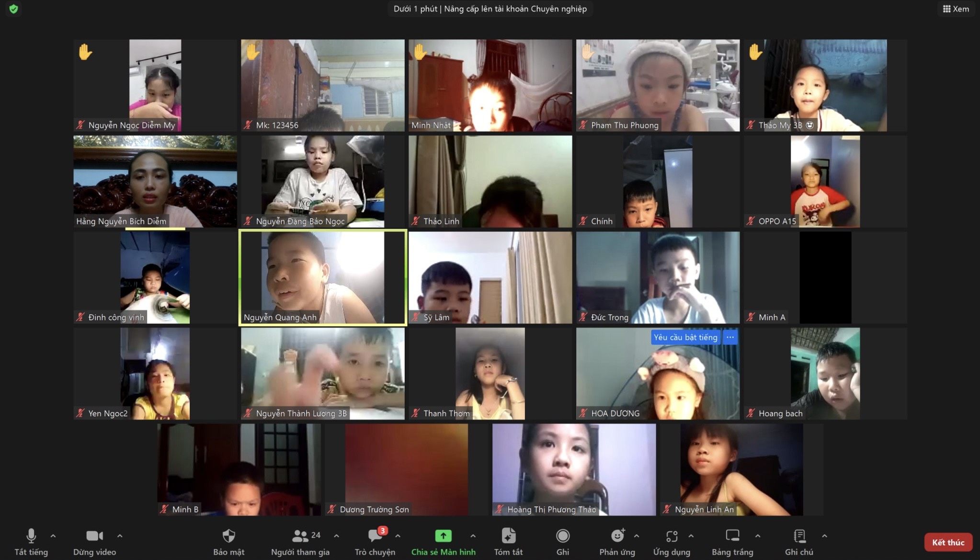
Task: Expand audio options arrow beside Tắt tiếng
Action: pyautogui.click(x=53, y=536)
